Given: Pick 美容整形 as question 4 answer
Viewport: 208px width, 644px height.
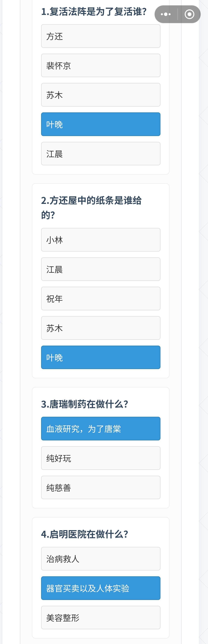Looking at the screenshot, I should [101, 617].
